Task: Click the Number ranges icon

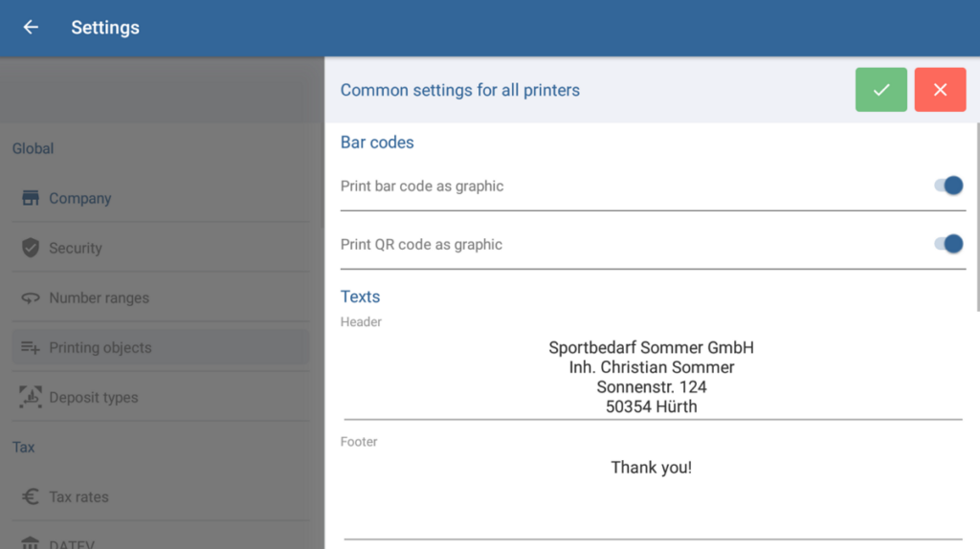Action: 31,298
